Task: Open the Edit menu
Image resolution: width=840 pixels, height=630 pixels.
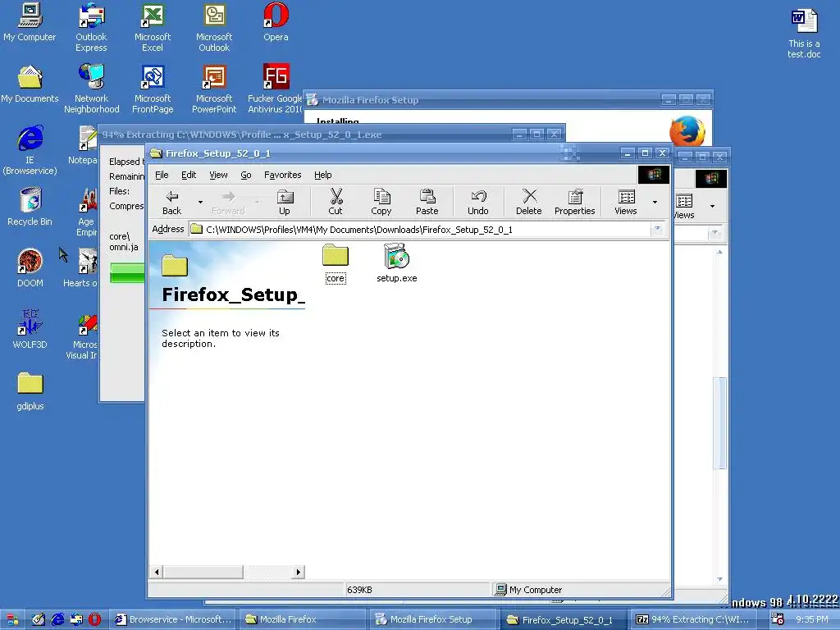Action: [x=189, y=175]
